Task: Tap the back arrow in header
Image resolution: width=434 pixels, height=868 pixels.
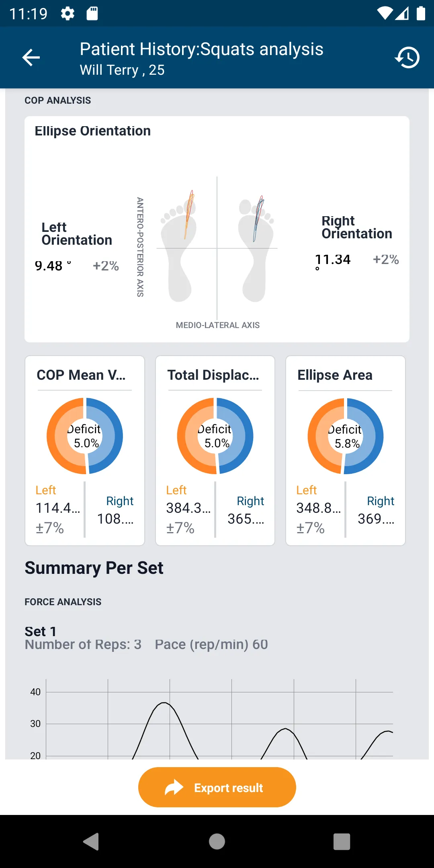Action: pos(31,57)
